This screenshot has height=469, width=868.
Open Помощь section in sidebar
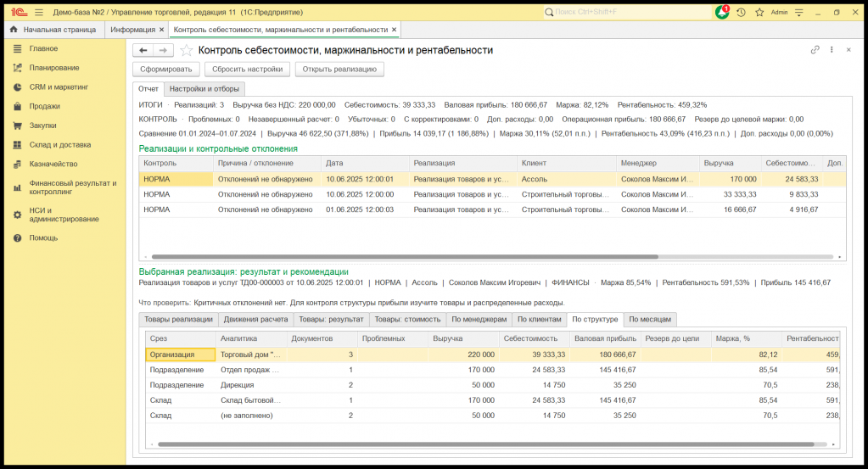pos(43,237)
